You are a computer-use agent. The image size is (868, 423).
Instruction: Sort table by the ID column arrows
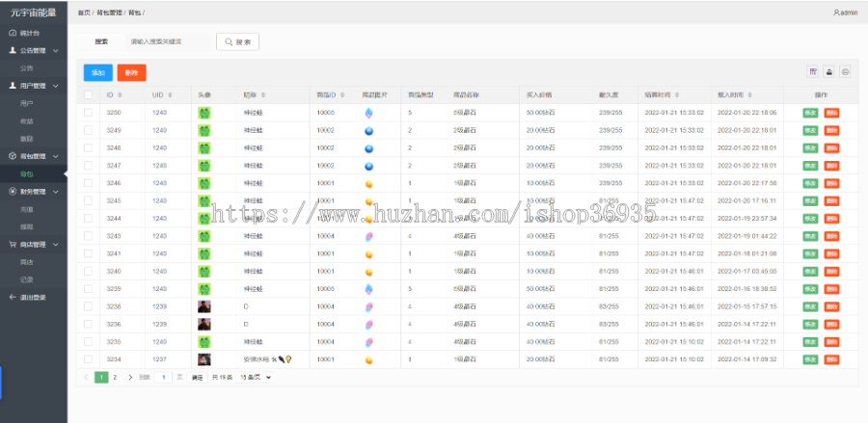coord(121,95)
